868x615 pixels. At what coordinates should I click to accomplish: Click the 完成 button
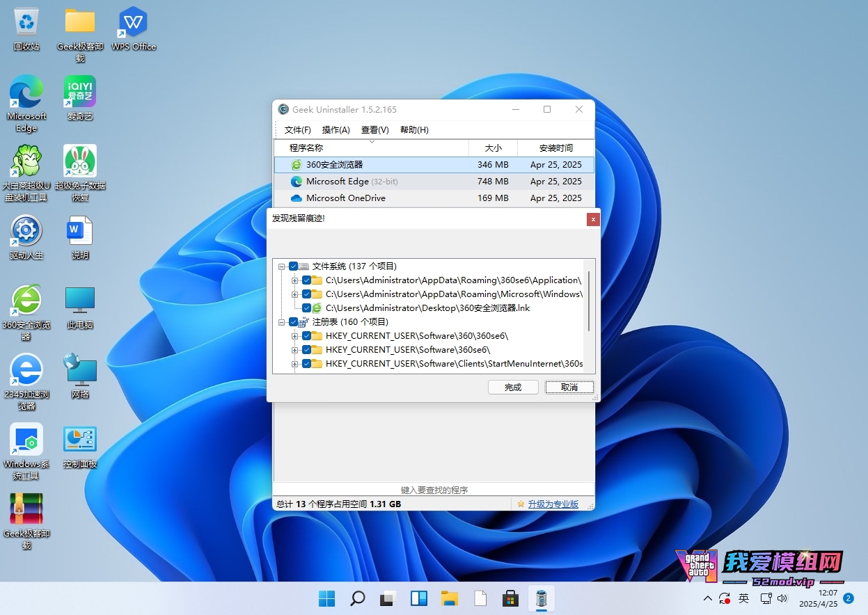[x=513, y=388]
